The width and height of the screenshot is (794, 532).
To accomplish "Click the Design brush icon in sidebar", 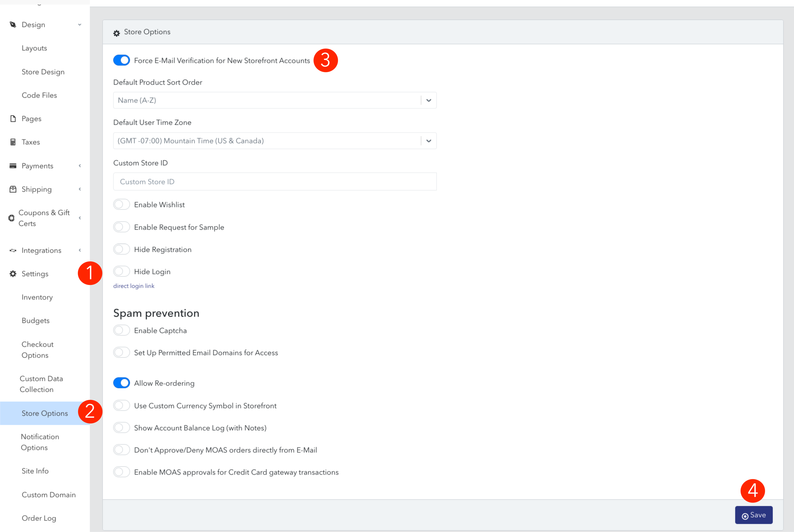I will click(x=13, y=24).
